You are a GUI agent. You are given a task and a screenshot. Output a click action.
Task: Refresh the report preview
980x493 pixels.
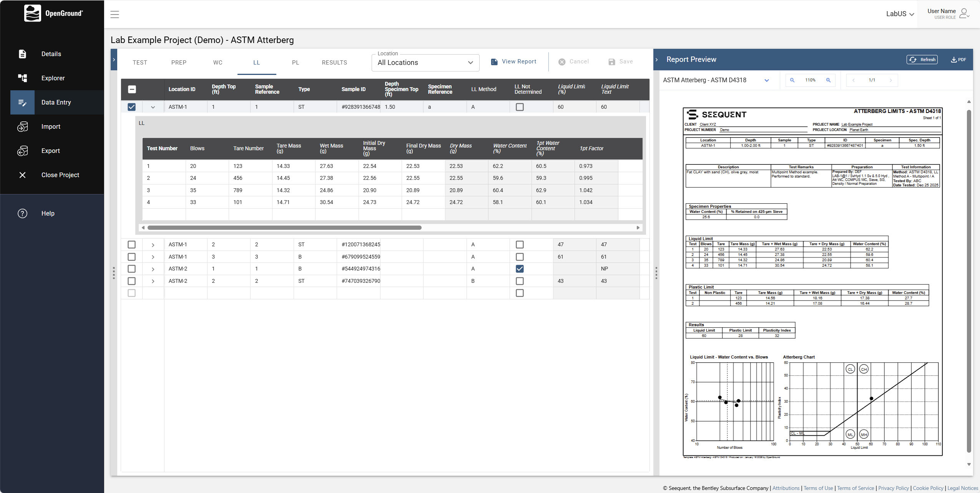pyautogui.click(x=922, y=59)
